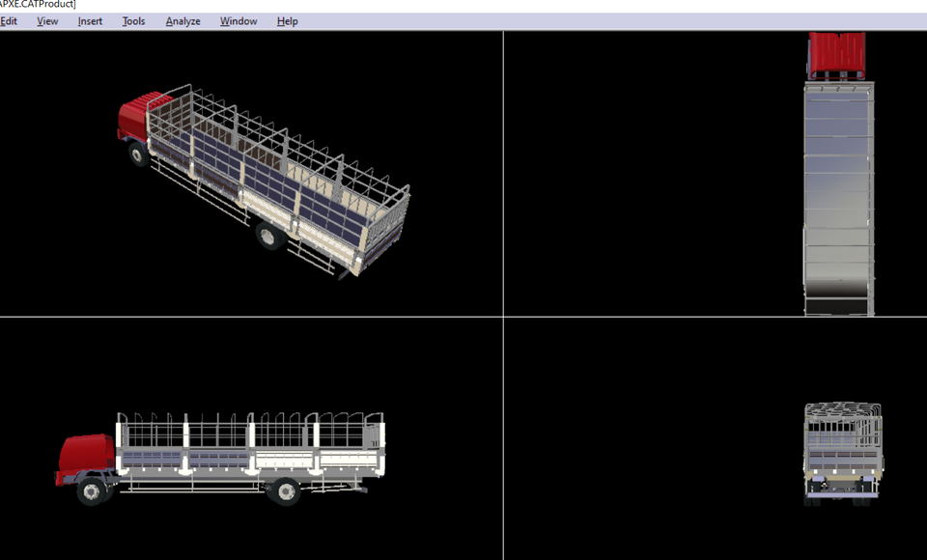Screen dimensions: 927x560
Task: Open the Help menu
Action: 286,21
